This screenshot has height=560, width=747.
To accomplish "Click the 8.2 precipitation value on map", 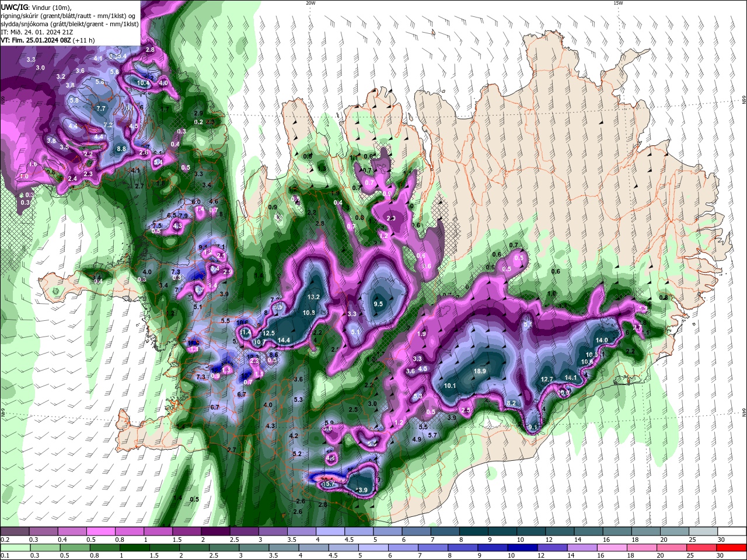I will click(512, 403).
